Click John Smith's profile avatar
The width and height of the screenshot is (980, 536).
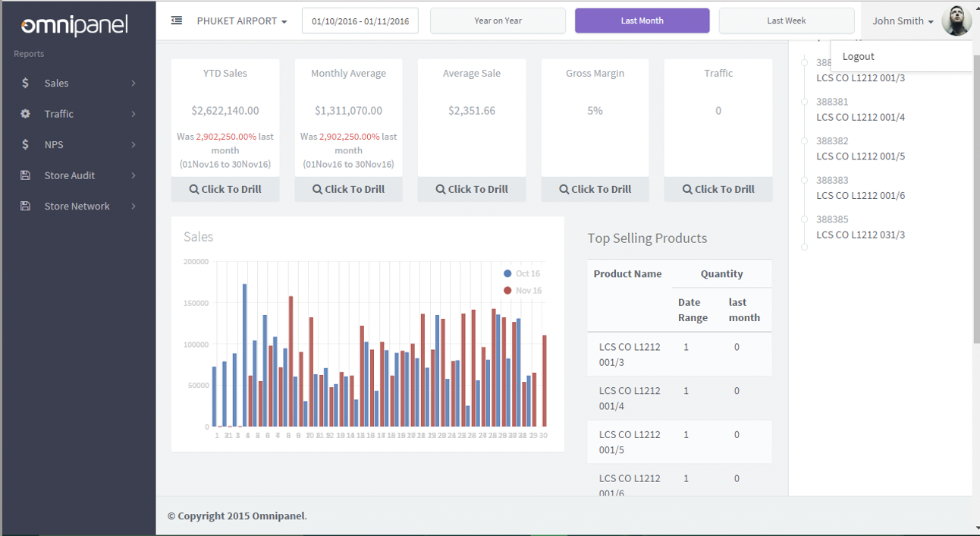tap(956, 20)
